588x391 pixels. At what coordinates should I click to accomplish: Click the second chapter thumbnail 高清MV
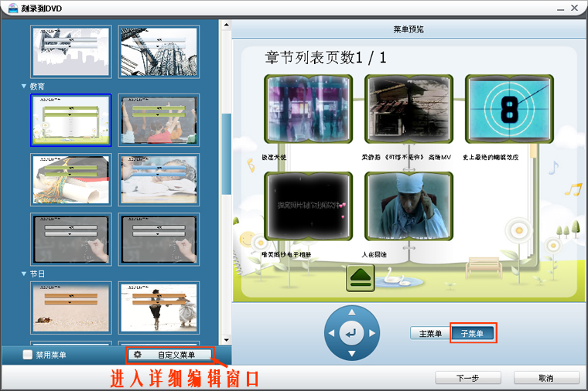tap(409, 109)
